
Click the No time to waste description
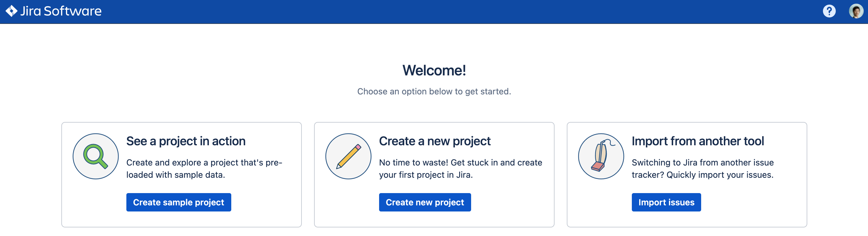[461, 169]
